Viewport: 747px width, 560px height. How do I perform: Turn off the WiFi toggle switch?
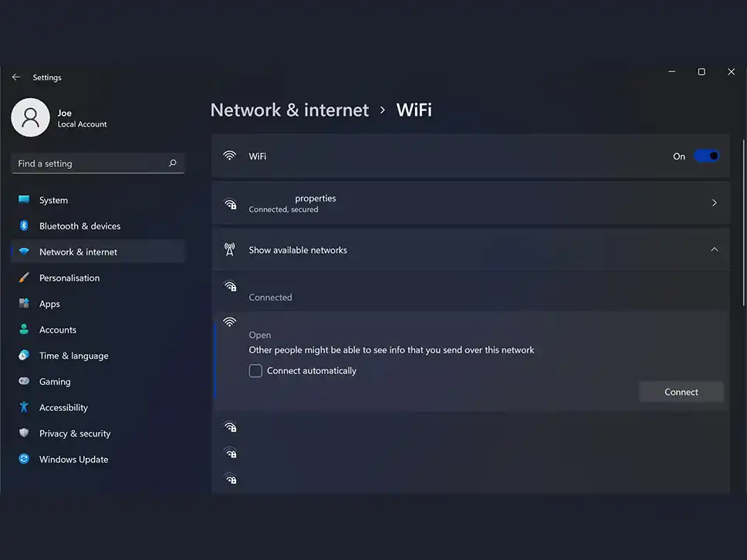click(706, 156)
